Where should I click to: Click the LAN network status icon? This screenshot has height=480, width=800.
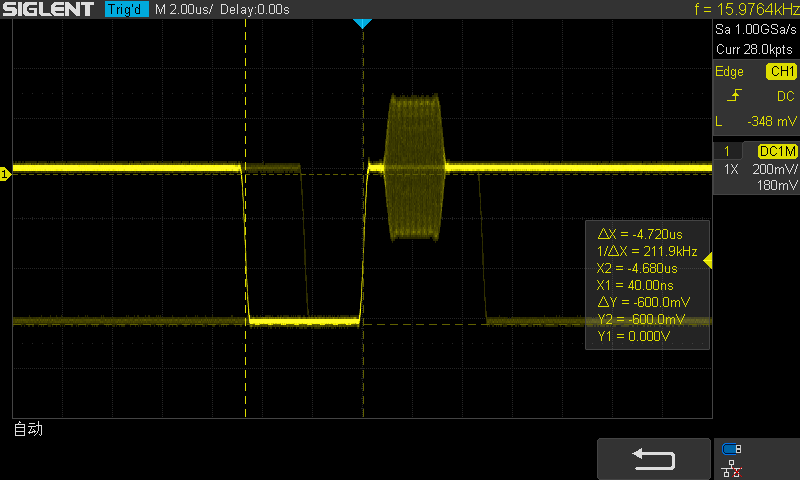732,468
